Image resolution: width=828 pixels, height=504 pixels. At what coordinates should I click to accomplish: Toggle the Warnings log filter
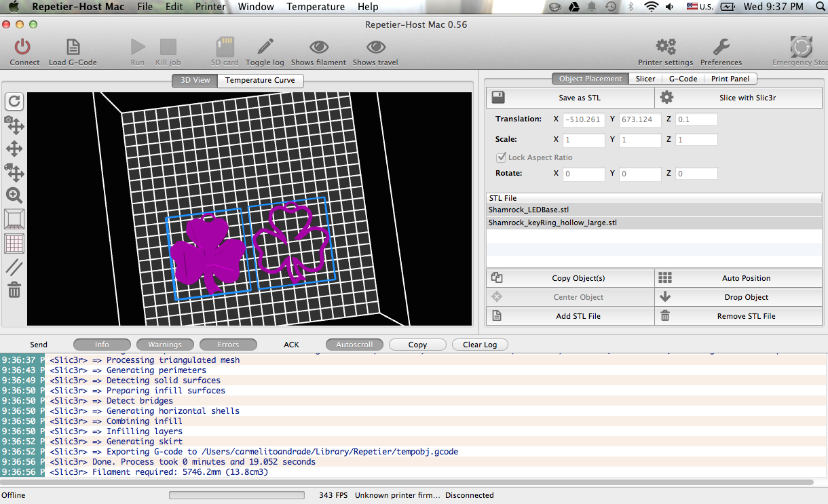(165, 345)
